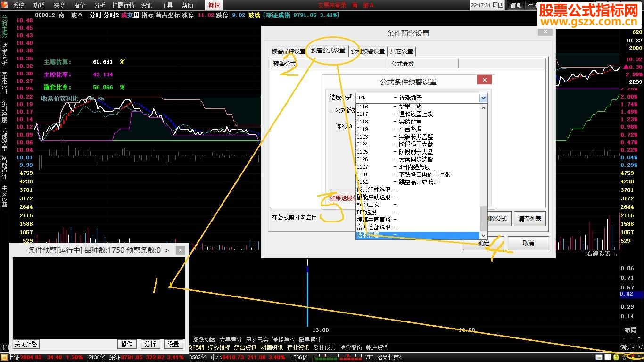The width and height of the screenshot is (644, 362).
Task: Click formula list scrollbar up arrow
Action: pos(483,107)
